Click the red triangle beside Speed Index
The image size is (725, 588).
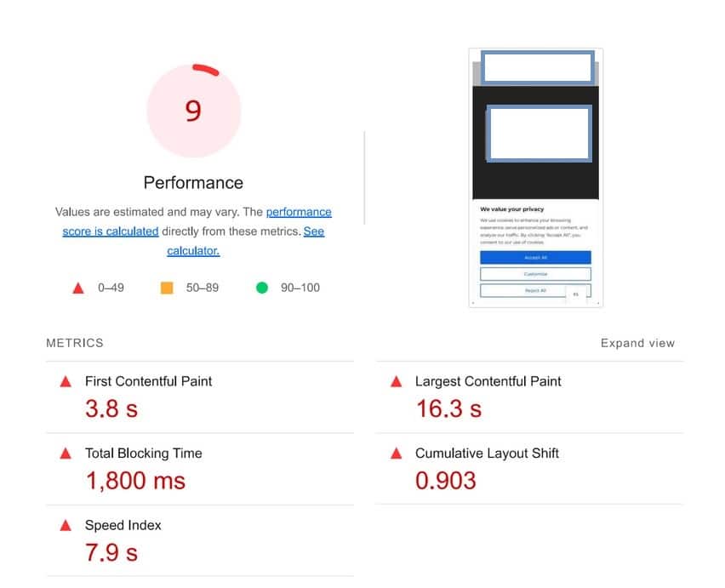[66, 526]
